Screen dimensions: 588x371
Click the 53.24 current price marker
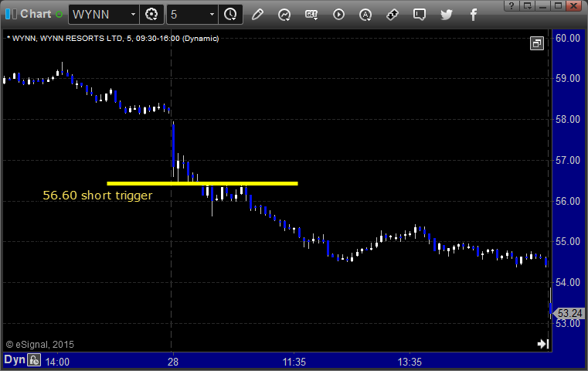click(569, 313)
